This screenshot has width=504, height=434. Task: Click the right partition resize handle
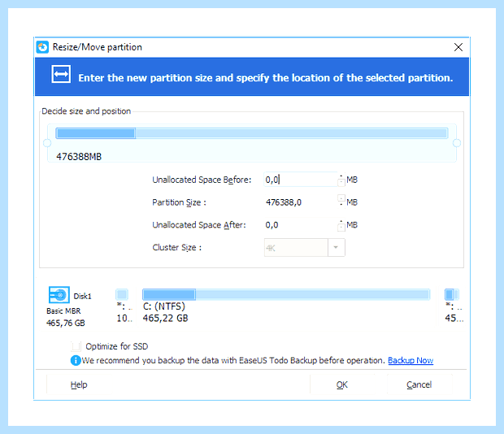pyautogui.click(x=457, y=143)
